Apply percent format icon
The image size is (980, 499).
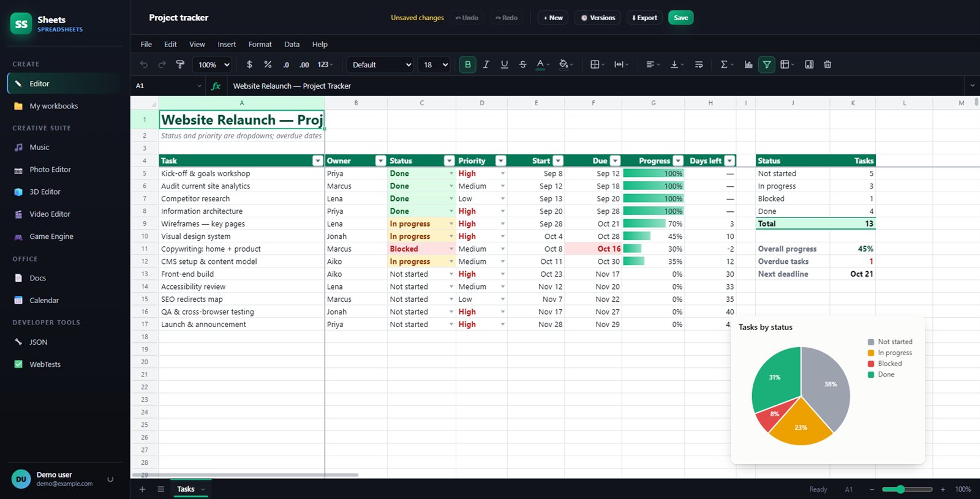[x=268, y=64]
